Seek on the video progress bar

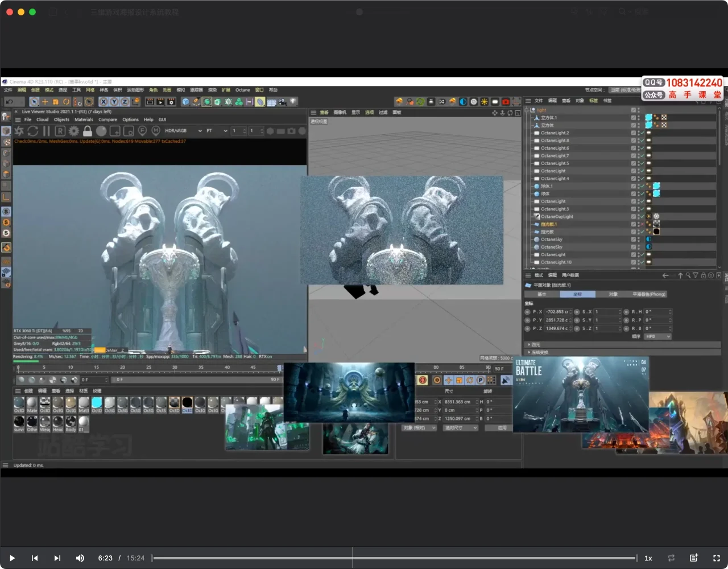(395, 558)
